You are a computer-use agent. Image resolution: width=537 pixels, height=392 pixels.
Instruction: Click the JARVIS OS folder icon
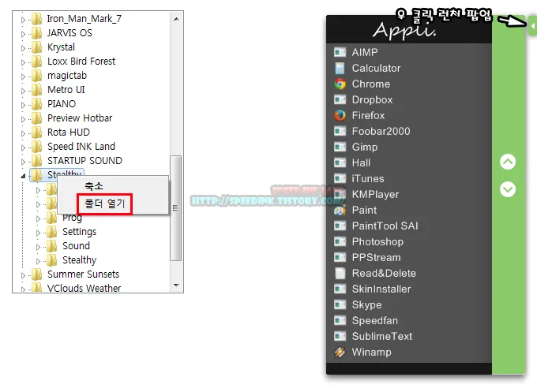[36, 33]
